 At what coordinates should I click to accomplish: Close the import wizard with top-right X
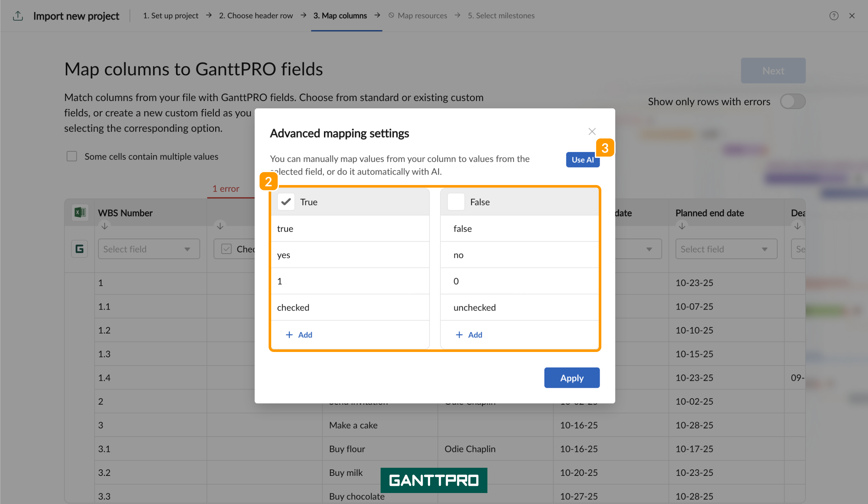point(852,16)
